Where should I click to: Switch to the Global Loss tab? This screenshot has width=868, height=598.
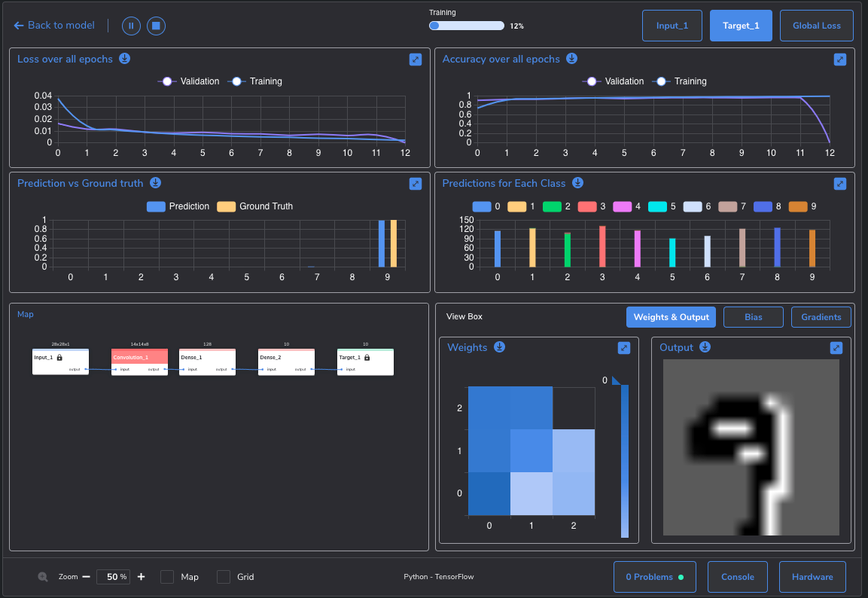tap(816, 26)
